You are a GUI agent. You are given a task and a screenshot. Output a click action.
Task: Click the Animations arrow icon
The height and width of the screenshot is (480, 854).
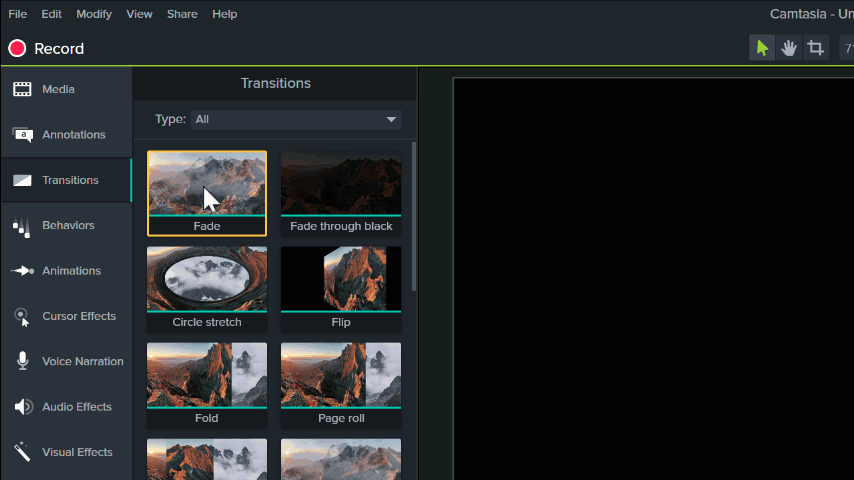pos(22,271)
